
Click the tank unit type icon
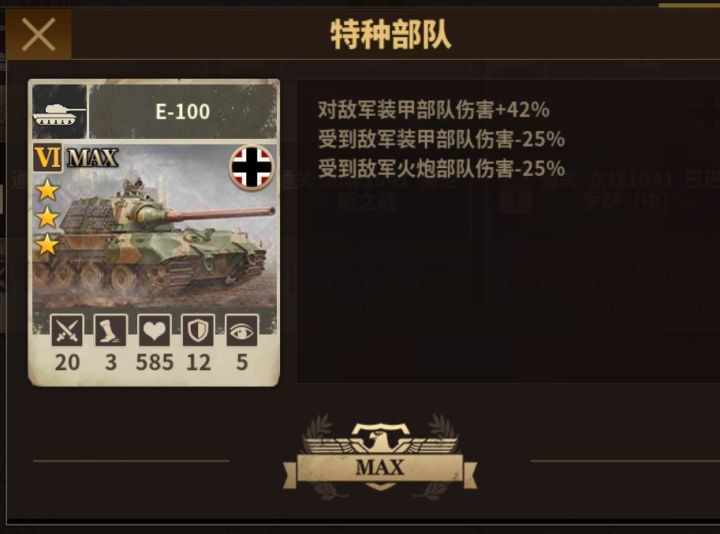point(59,112)
